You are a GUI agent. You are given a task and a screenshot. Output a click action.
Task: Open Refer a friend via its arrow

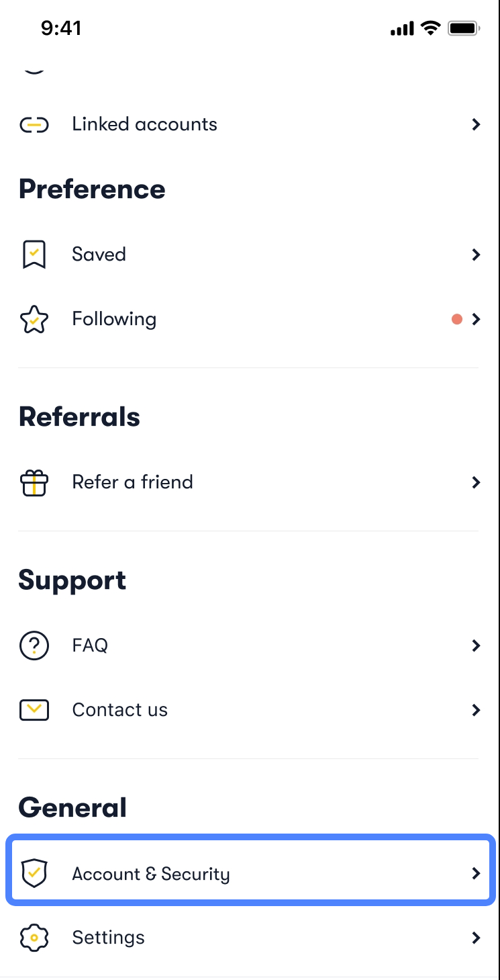(476, 482)
